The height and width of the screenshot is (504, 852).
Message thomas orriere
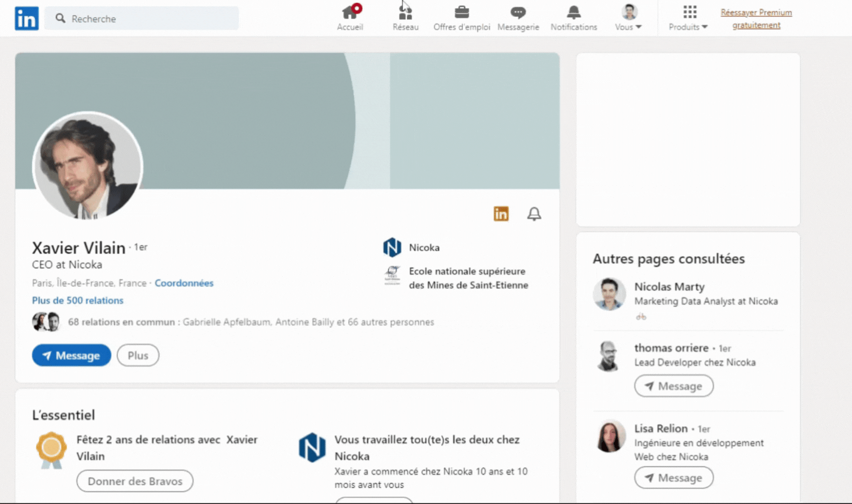tap(674, 386)
